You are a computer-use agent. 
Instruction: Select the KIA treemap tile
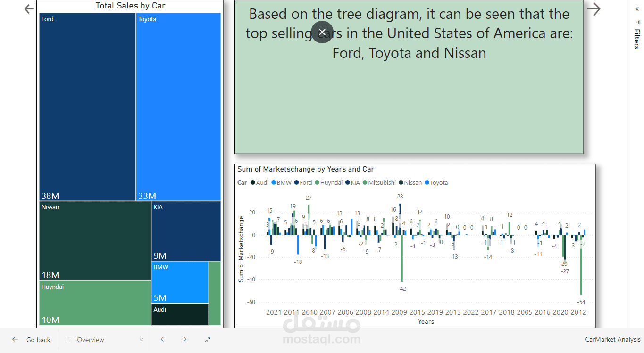coord(186,231)
